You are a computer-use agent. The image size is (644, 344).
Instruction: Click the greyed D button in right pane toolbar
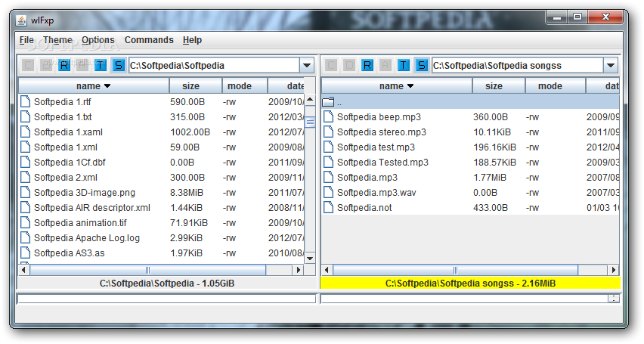349,65
